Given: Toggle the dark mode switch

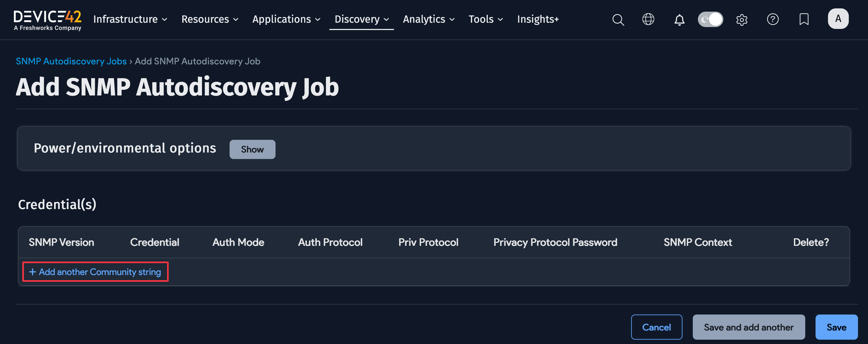Looking at the screenshot, I should coord(710,19).
